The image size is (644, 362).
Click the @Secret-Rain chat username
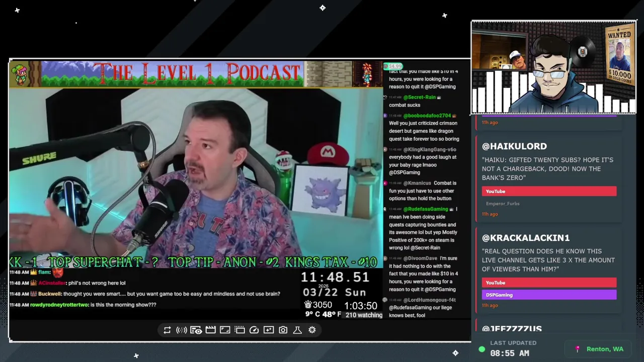(x=420, y=97)
